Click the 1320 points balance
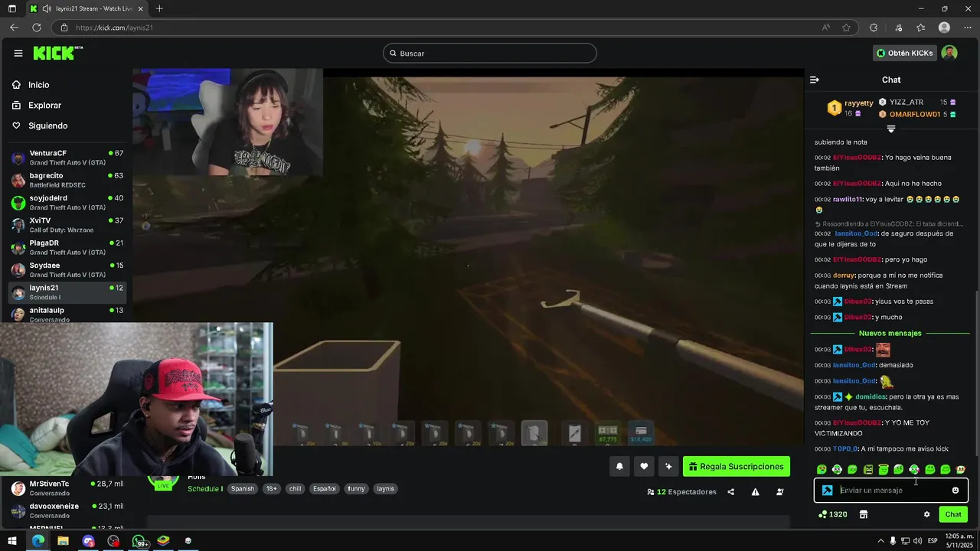 click(x=832, y=514)
